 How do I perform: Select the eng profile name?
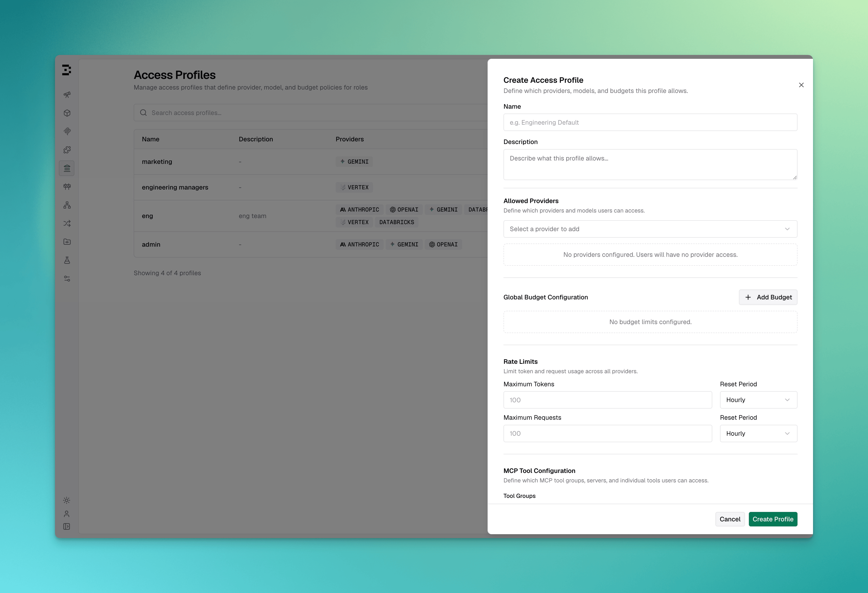click(x=147, y=216)
